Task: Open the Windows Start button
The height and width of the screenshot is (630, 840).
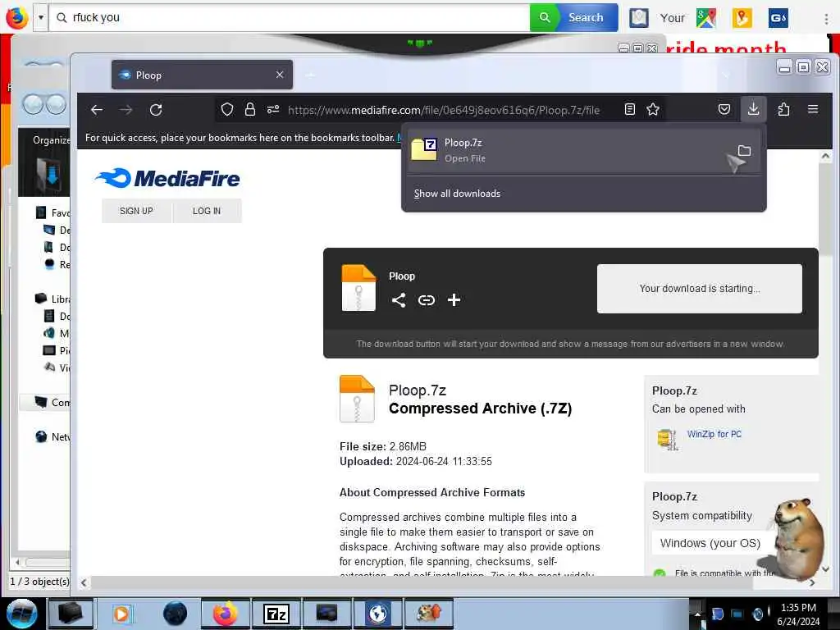Action: pos(21,614)
